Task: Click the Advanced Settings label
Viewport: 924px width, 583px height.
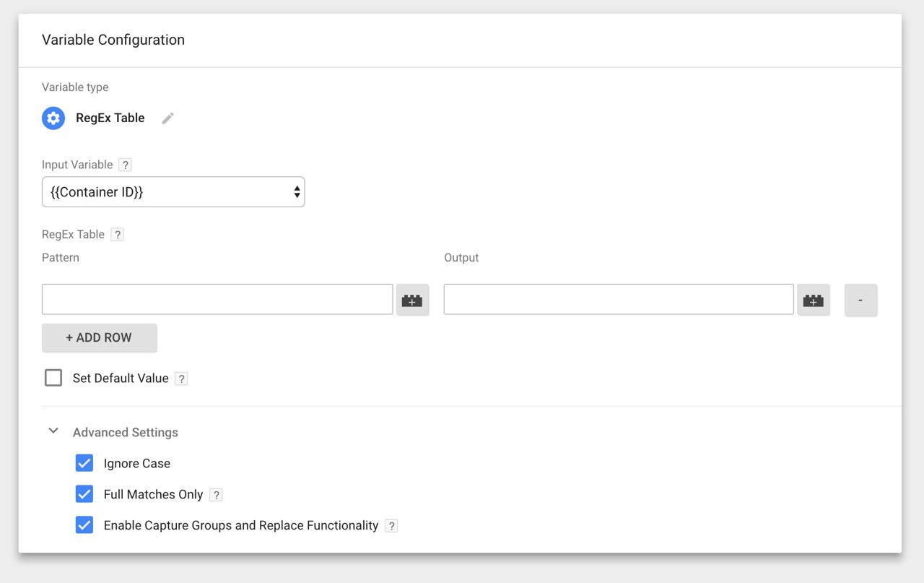Action: pyautogui.click(x=126, y=432)
